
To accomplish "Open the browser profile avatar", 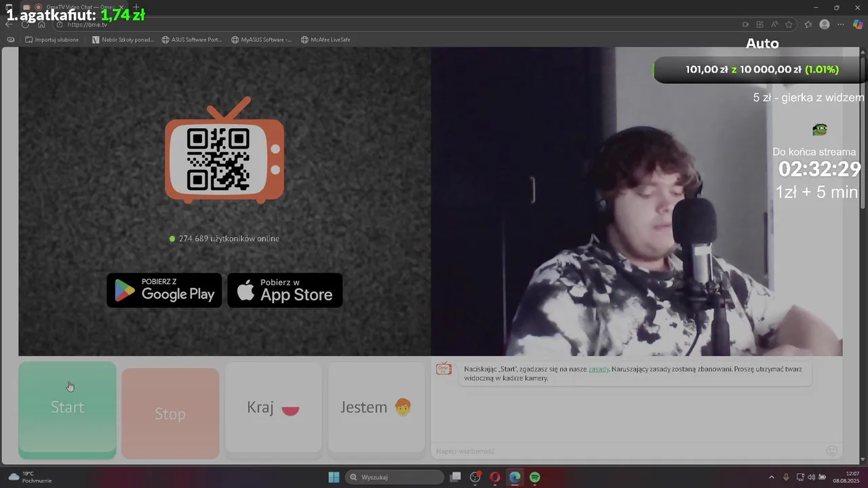I will [825, 24].
